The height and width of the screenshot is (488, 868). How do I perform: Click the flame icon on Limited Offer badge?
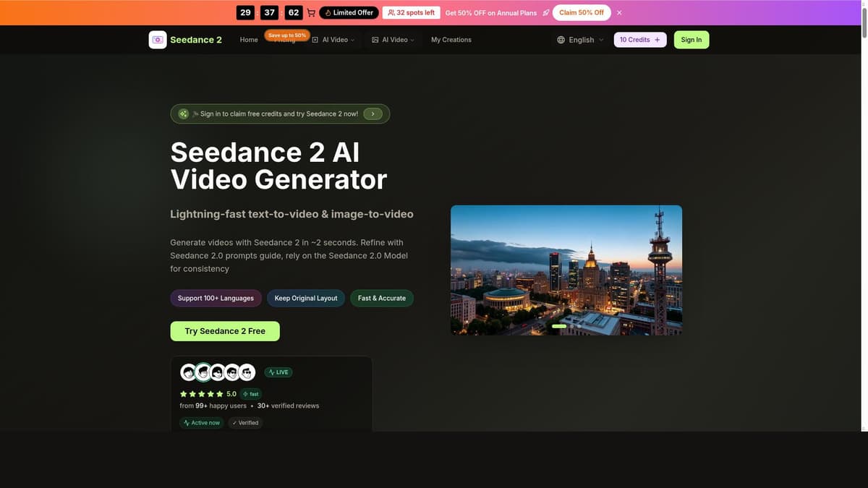click(x=328, y=12)
